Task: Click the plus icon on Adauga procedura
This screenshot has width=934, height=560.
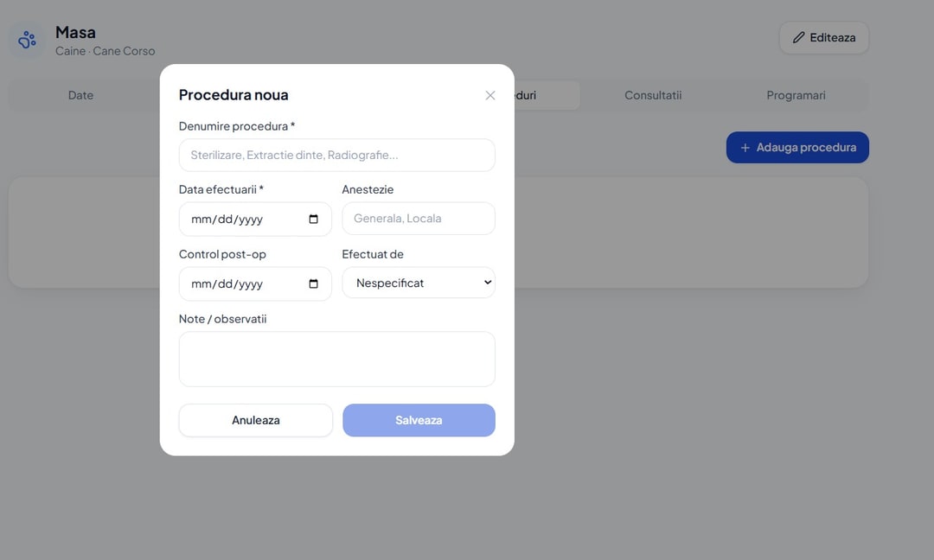Action: pyautogui.click(x=745, y=148)
